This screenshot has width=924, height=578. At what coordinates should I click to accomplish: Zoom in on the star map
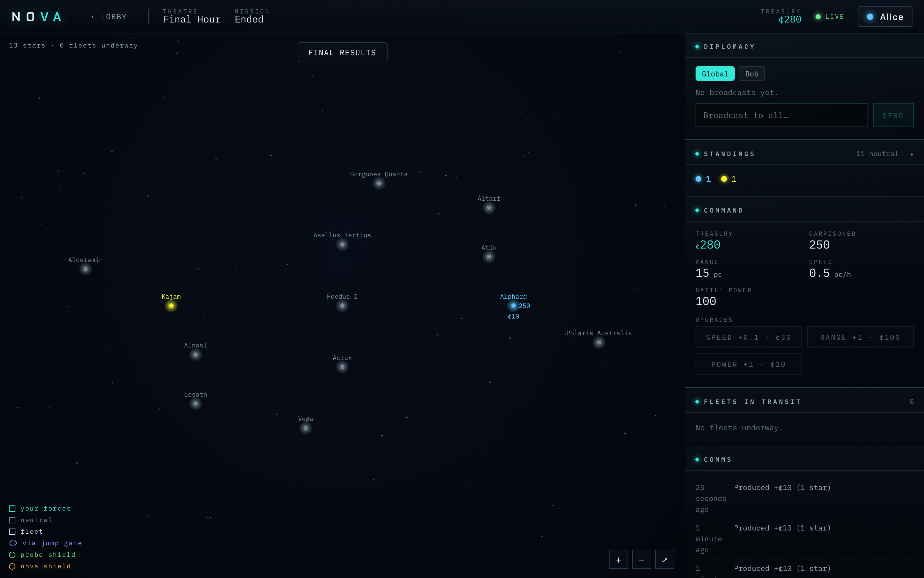(618, 560)
